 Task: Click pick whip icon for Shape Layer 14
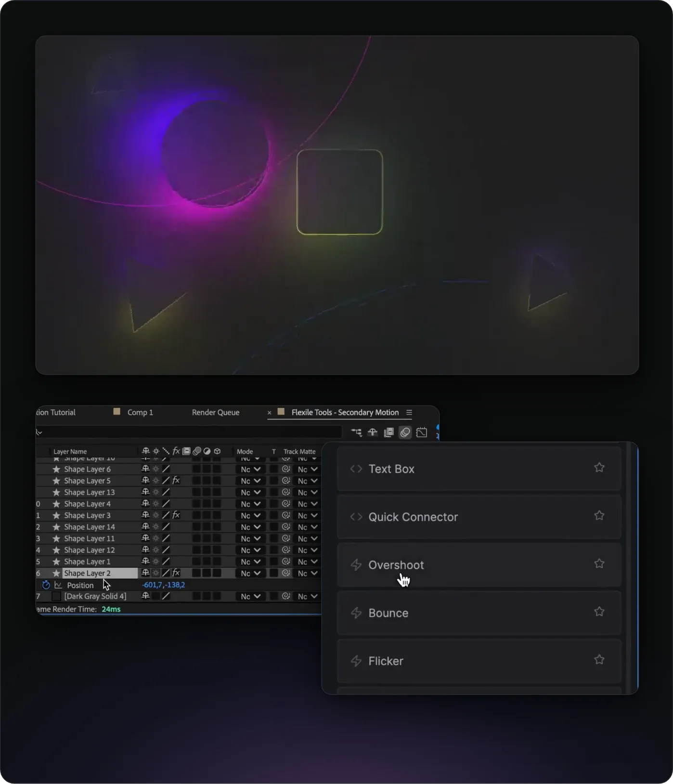(x=286, y=527)
